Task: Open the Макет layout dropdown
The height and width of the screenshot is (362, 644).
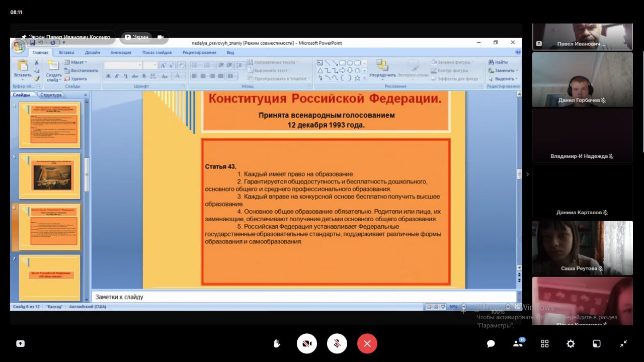Action: pyautogui.click(x=75, y=62)
